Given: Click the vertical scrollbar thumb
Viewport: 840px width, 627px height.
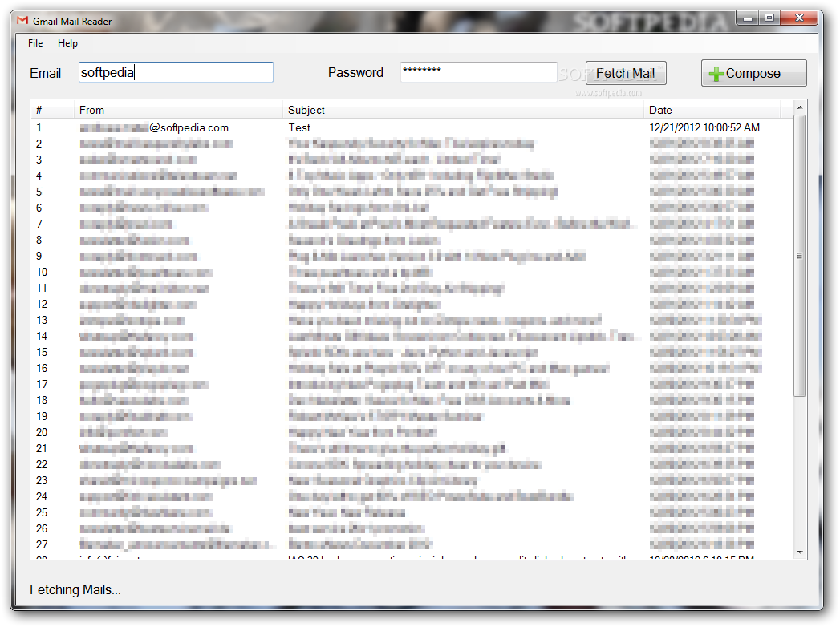Looking at the screenshot, I should pyautogui.click(x=800, y=256).
